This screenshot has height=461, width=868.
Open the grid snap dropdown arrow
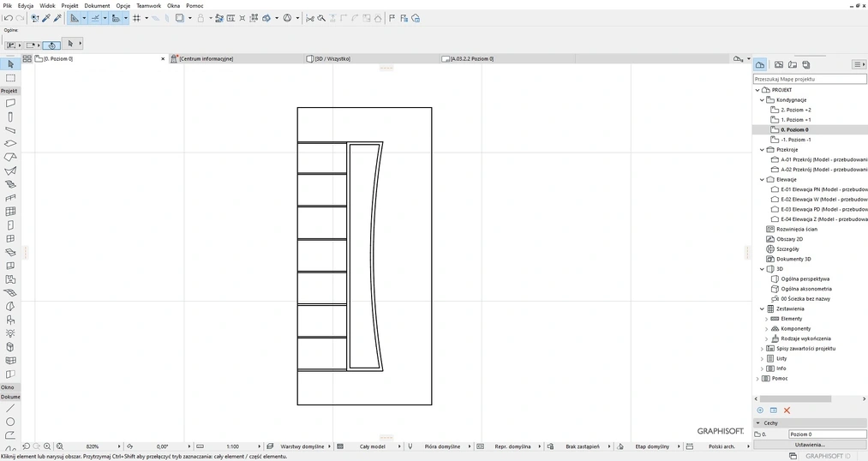point(147,18)
